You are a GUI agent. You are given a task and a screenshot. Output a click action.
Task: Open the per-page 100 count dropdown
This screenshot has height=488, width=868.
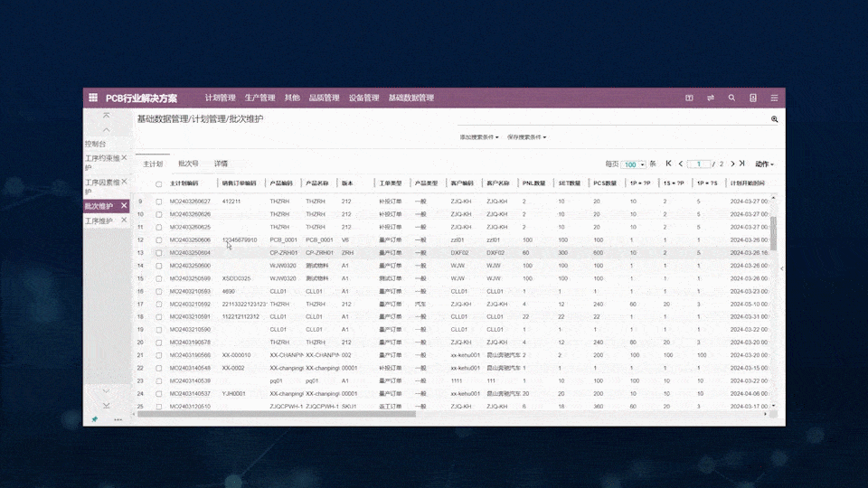[633, 164]
